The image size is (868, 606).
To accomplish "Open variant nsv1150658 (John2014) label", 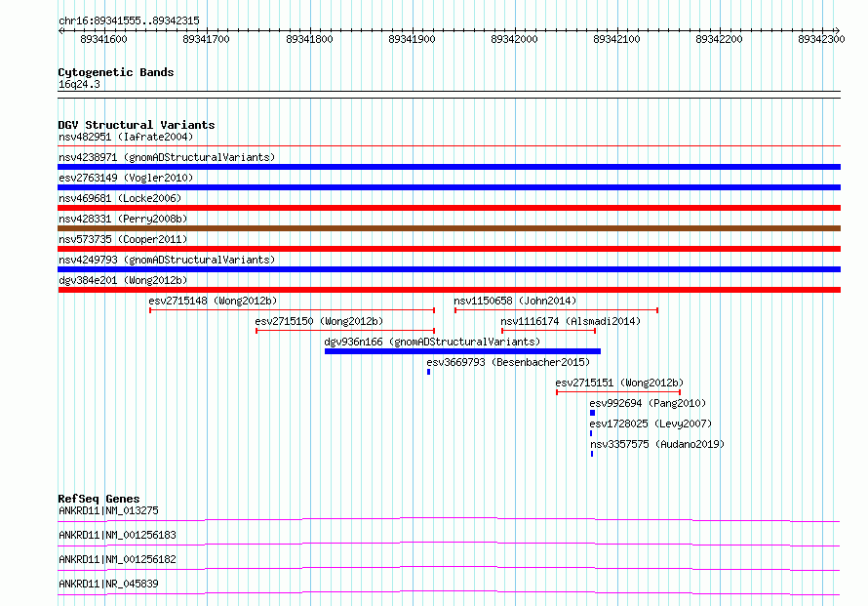I will (515, 301).
